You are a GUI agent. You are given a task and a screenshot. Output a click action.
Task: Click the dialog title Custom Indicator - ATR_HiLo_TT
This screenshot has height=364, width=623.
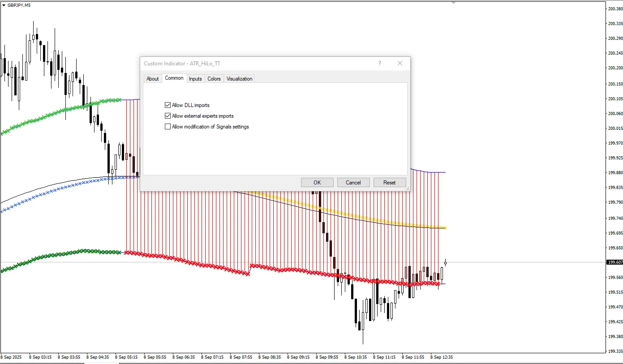[x=182, y=64]
